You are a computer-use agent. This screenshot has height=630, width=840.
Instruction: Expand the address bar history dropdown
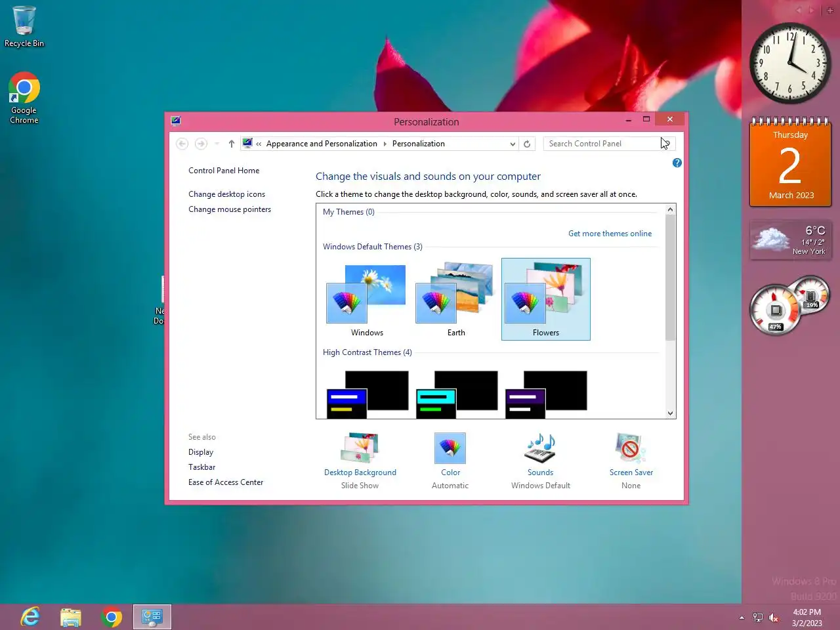[513, 144]
